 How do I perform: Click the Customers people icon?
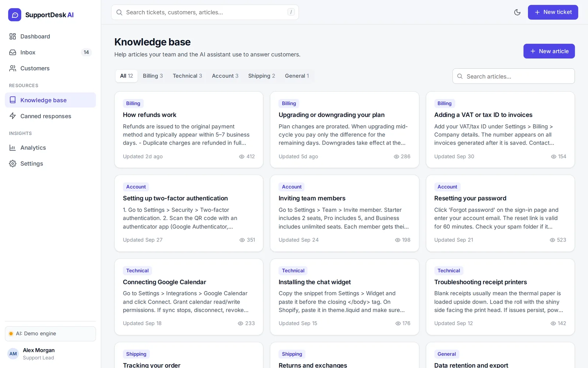[12, 68]
